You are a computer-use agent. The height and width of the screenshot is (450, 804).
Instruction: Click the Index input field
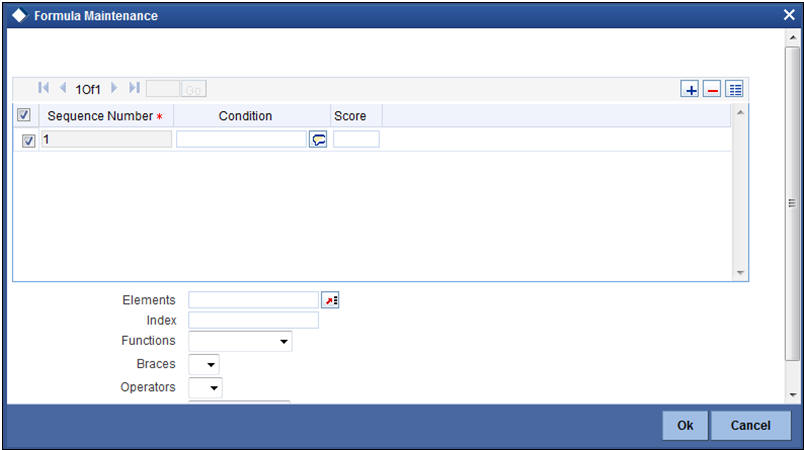[253, 320]
